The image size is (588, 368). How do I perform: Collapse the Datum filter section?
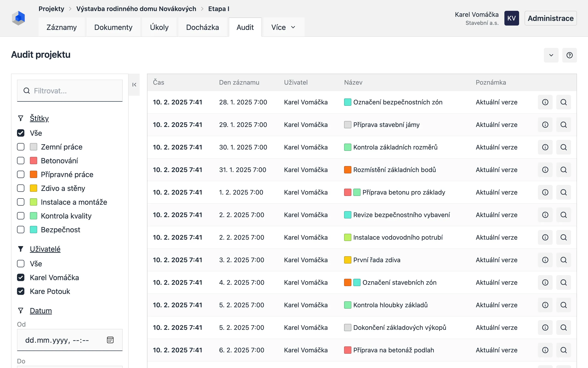41,311
